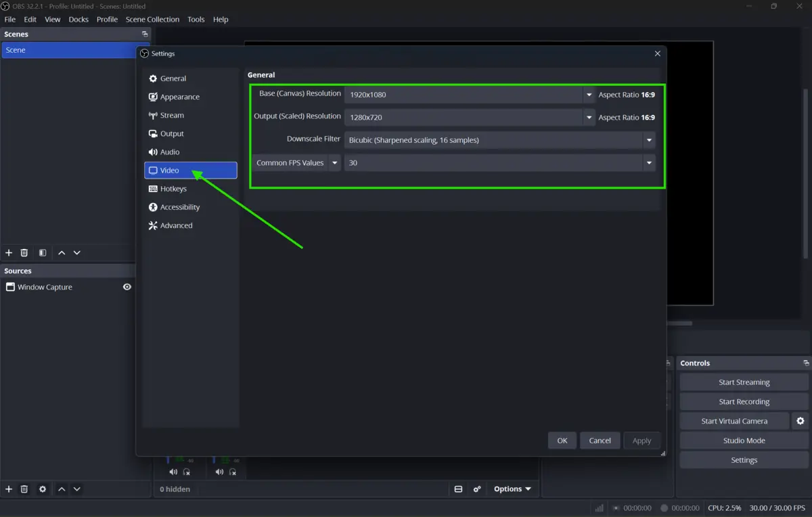812x517 pixels.
Task: Enable Studio Mode
Action: pyautogui.click(x=744, y=441)
